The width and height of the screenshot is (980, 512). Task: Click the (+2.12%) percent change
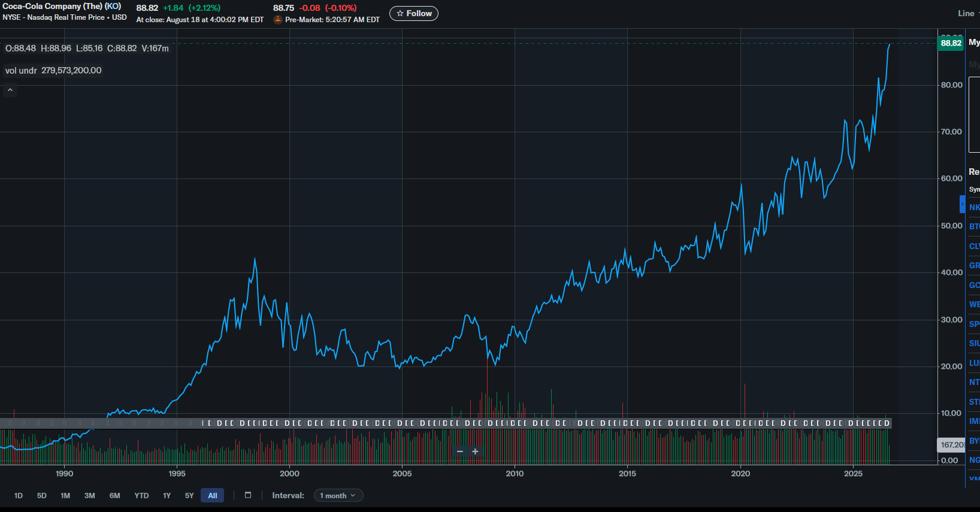pyautogui.click(x=204, y=8)
